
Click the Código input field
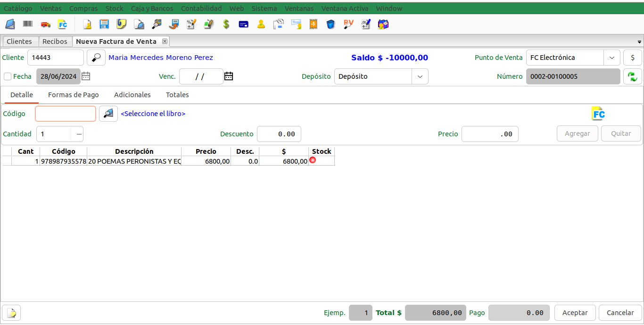[66, 114]
